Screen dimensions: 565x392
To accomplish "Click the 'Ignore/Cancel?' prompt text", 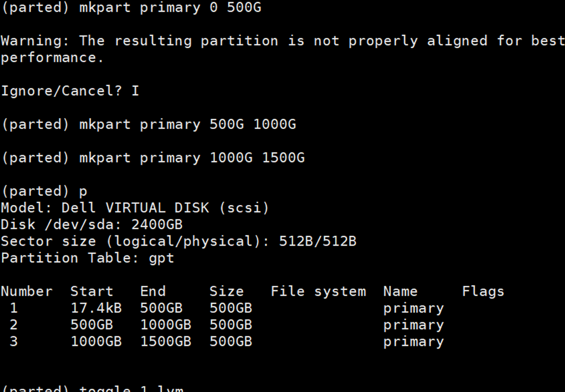I will (x=62, y=91).
